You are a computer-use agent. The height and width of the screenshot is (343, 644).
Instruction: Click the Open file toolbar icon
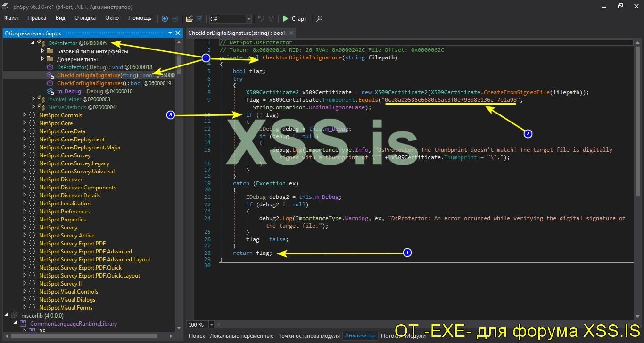[190, 19]
